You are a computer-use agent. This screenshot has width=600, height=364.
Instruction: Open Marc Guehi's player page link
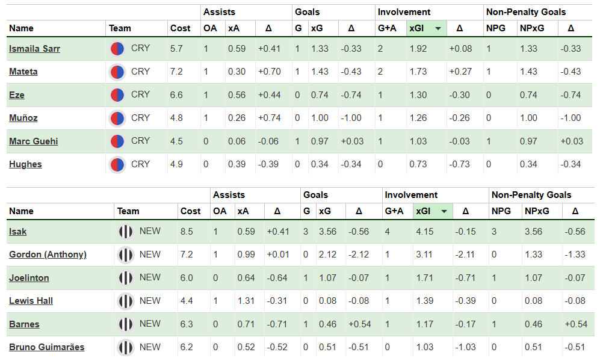[34, 141]
